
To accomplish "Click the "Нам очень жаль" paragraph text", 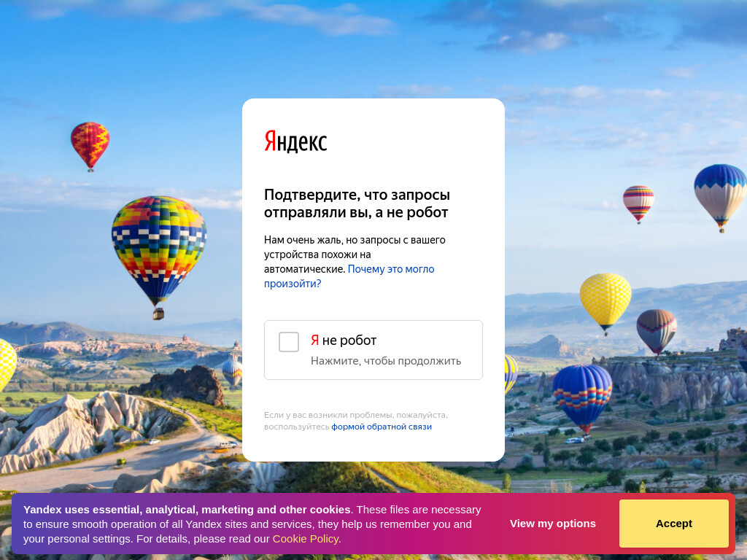I will [x=355, y=254].
